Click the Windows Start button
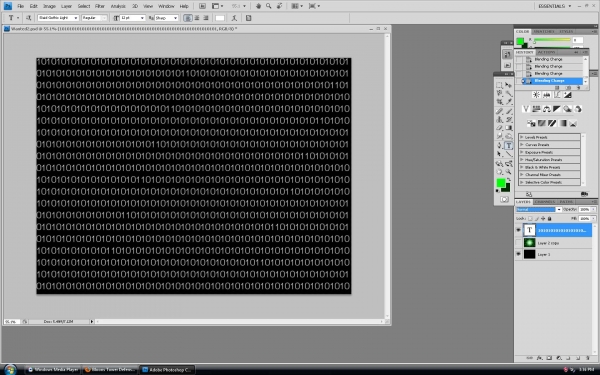Image resolution: width=600 pixels, height=375 pixels. [x=10, y=370]
